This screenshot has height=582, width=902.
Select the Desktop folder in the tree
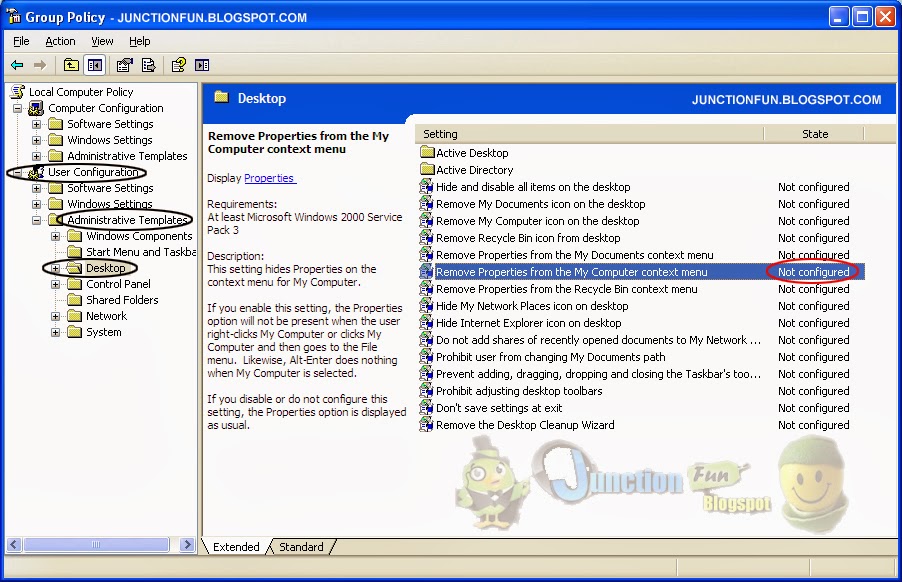point(105,268)
